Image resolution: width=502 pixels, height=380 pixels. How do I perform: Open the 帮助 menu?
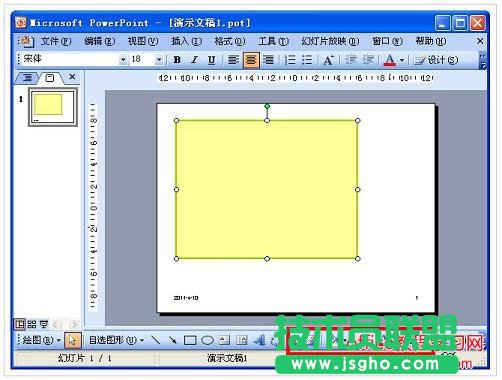tap(431, 41)
